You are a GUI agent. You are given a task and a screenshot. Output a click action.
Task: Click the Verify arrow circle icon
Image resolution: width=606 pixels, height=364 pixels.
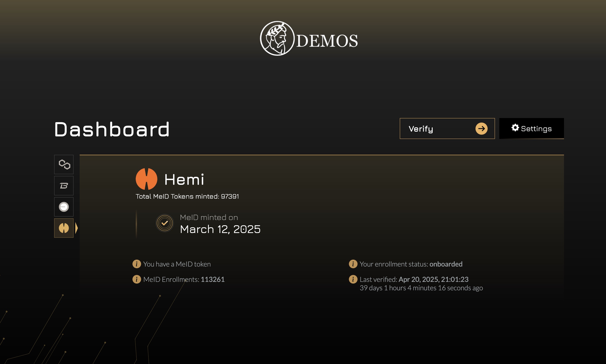(481, 129)
